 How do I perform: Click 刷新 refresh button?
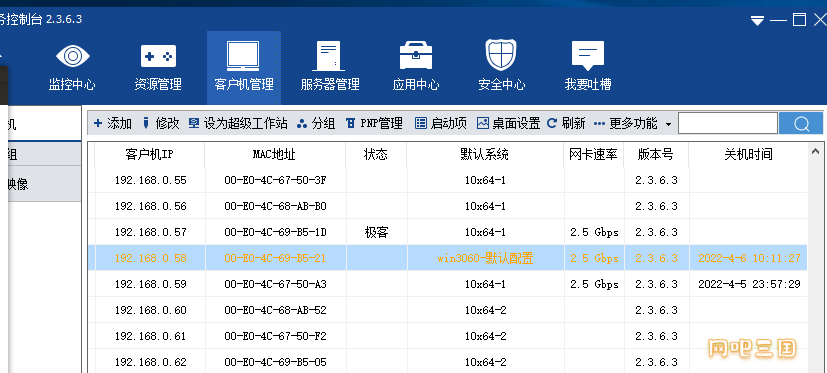566,123
